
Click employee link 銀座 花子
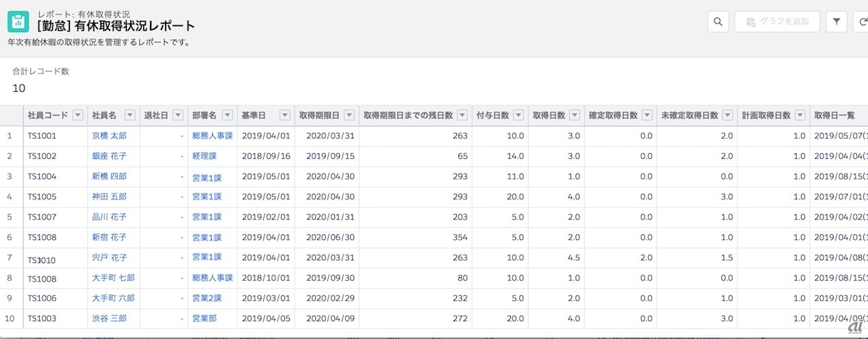tap(109, 156)
